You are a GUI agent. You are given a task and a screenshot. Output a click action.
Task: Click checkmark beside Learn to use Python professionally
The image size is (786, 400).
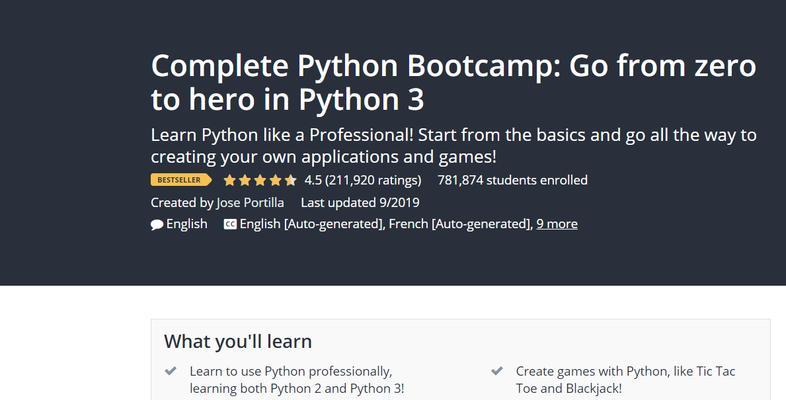[x=171, y=371]
